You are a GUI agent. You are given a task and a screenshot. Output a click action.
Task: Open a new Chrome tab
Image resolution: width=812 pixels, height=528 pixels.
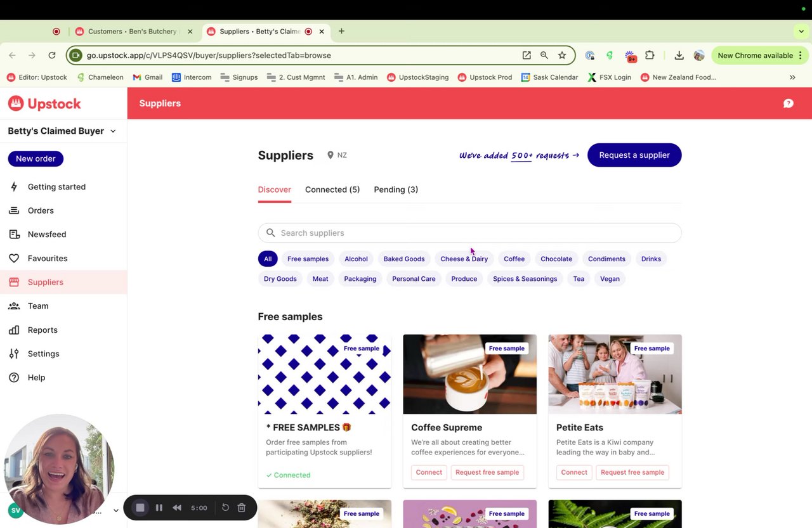[x=341, y=31]
